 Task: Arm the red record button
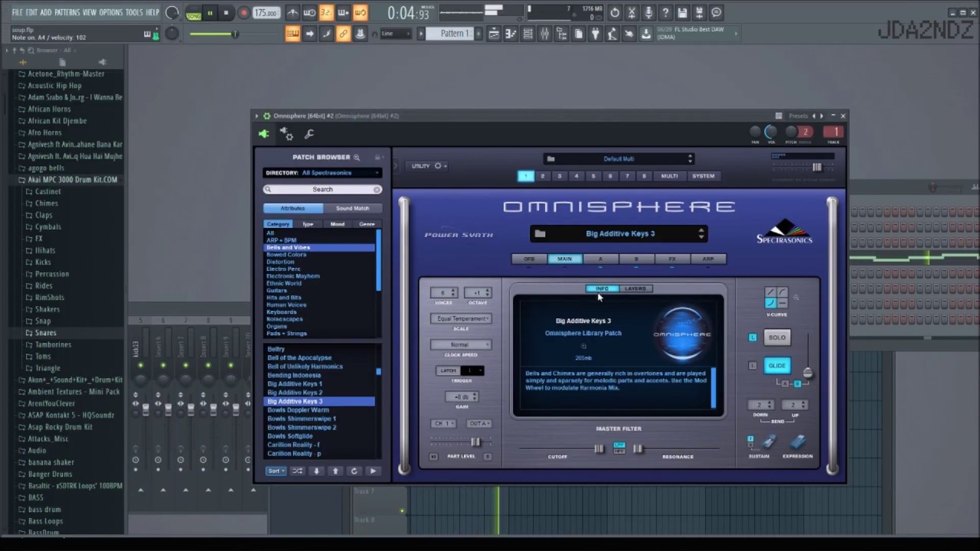coord(243,12)
